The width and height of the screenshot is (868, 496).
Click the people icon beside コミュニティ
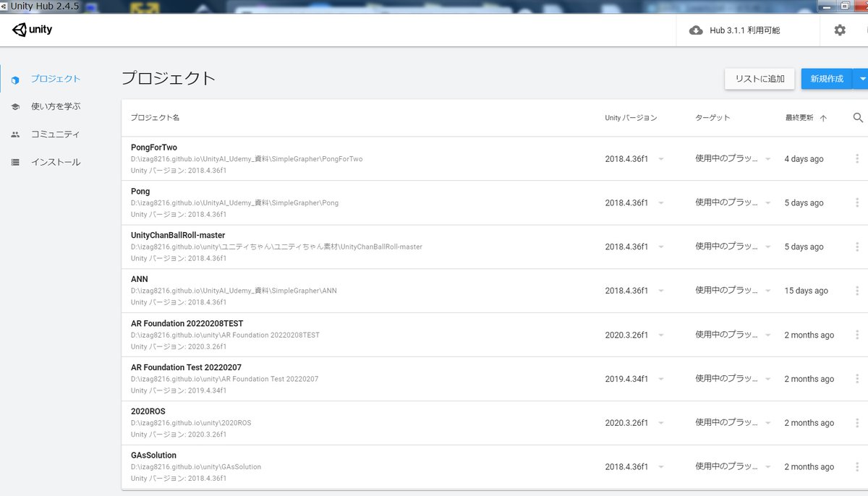click(15, 134)
